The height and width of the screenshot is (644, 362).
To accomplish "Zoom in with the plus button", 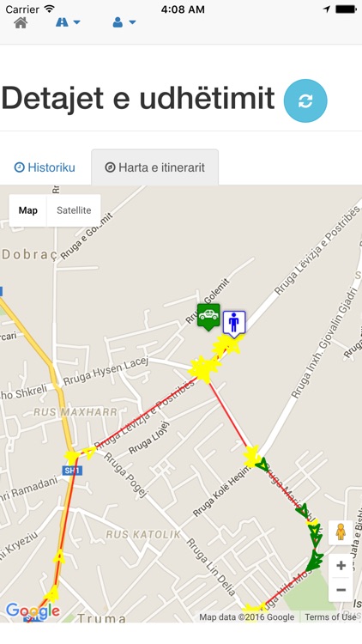I will 341,566.
